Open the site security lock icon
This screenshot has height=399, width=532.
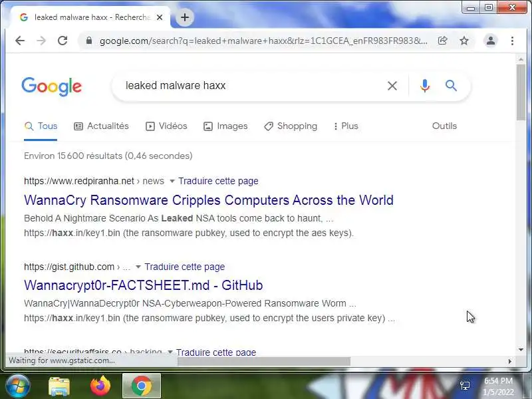pyautogui.click(x=89, y=41)
